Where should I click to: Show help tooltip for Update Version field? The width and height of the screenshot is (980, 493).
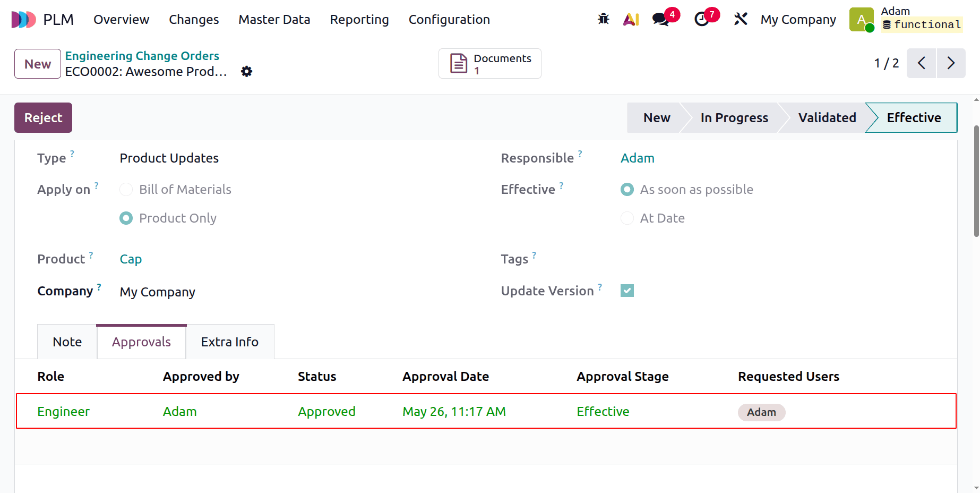click(x=600, y=287)
